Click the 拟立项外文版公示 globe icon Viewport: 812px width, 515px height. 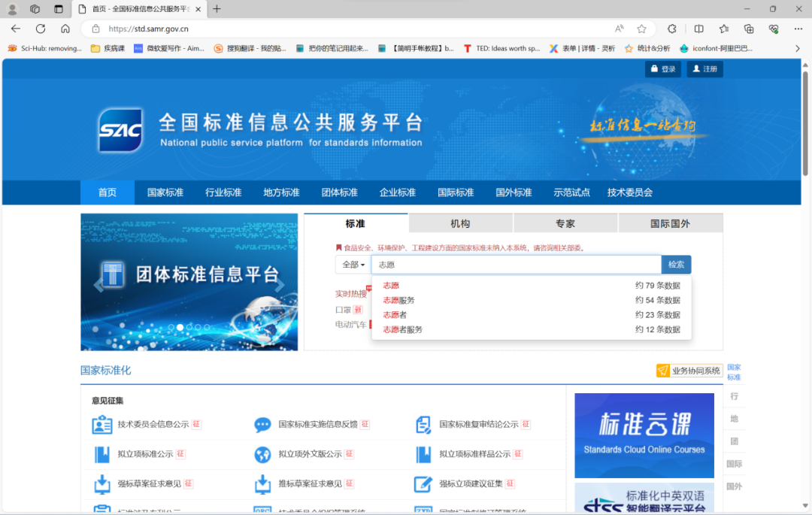(262, 455)
